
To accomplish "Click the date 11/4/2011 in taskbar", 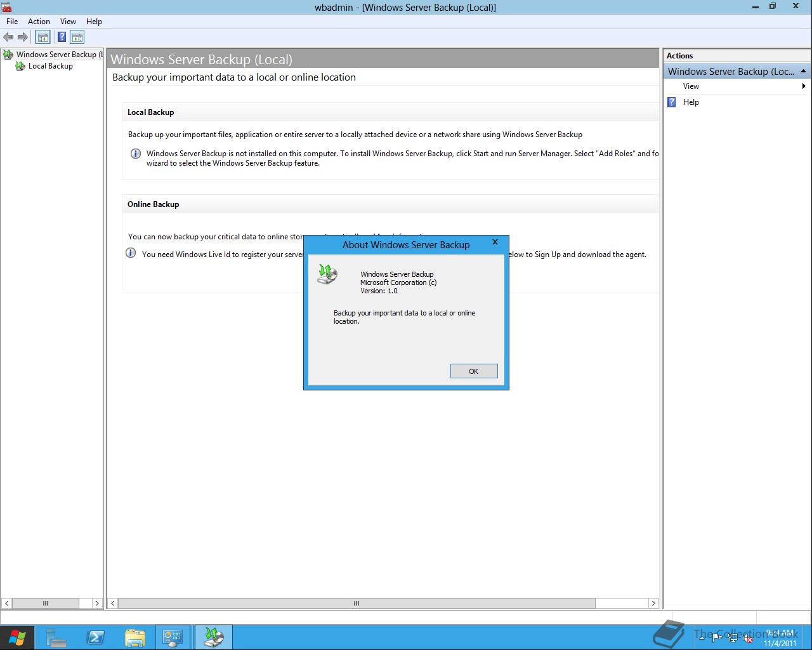I will click(x=780, y=643).
